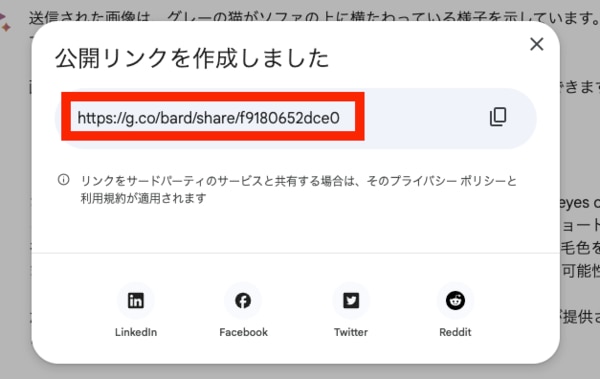Share the link on Twitter
The image size is (600, 379).
[351, 301]
